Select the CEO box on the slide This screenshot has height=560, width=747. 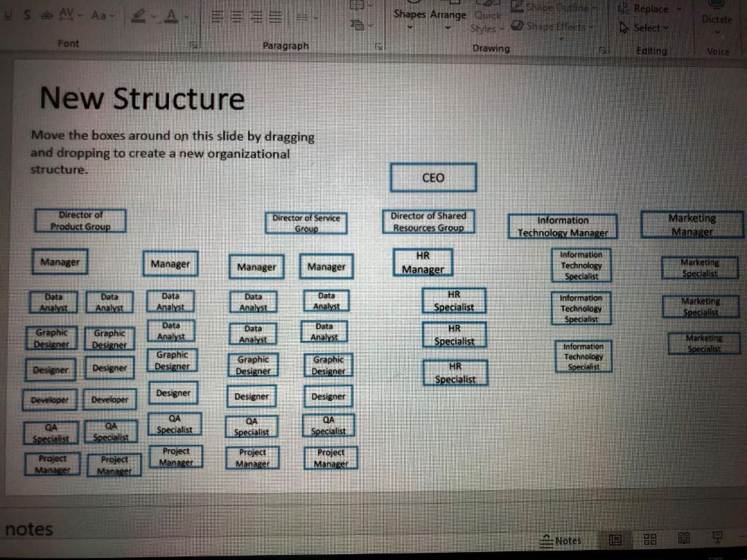coord(433,177)
